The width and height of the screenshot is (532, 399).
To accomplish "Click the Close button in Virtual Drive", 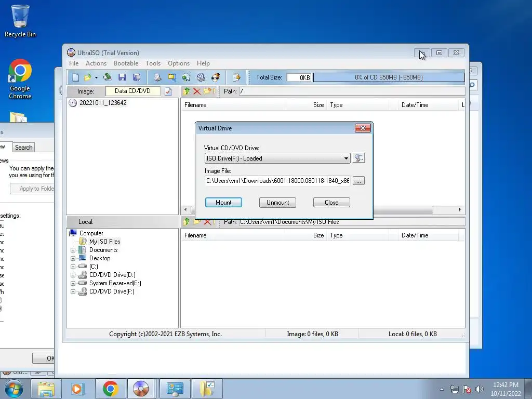I will pos(331,203).
